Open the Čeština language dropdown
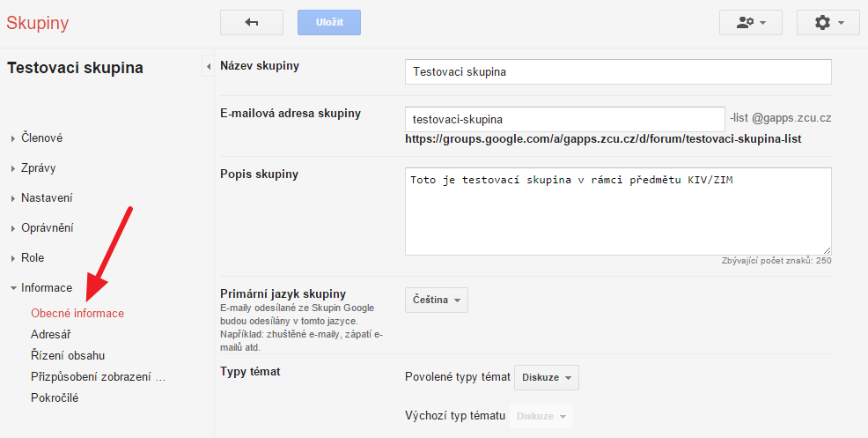 [437, 300]
